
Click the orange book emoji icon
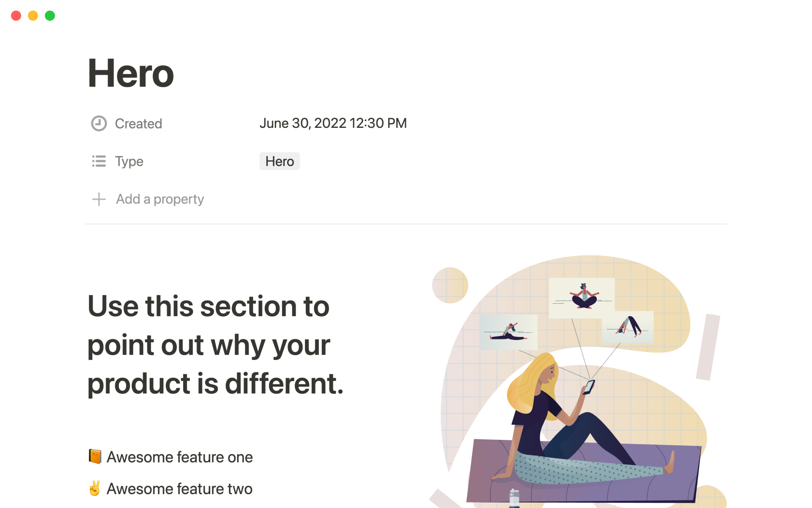coord(95,457)
